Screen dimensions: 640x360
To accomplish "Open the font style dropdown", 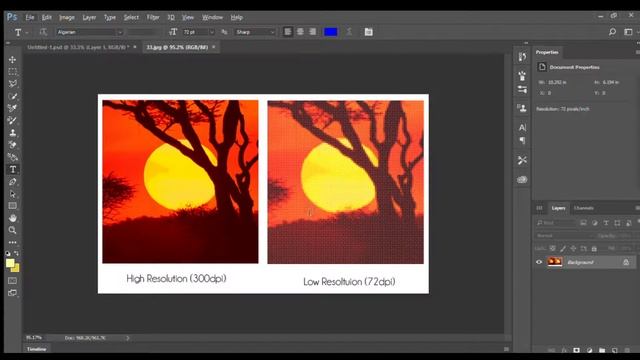I will [143, 32].
